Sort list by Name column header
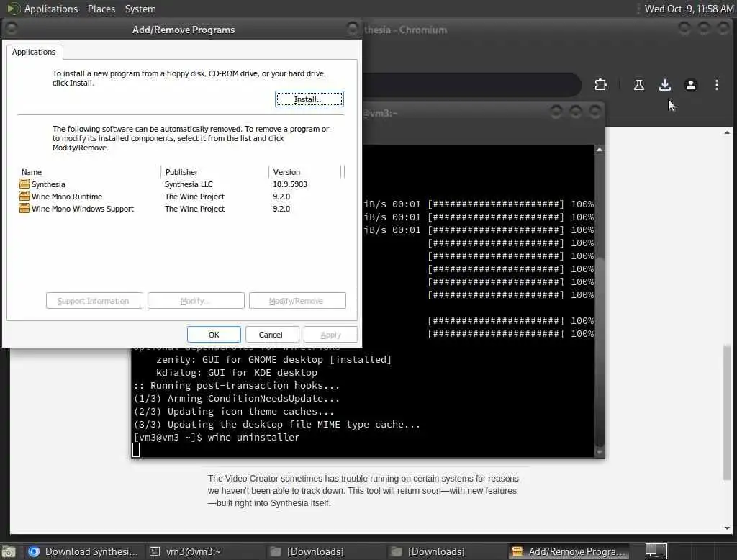This screenshot has width=737, height=560. 89,172
